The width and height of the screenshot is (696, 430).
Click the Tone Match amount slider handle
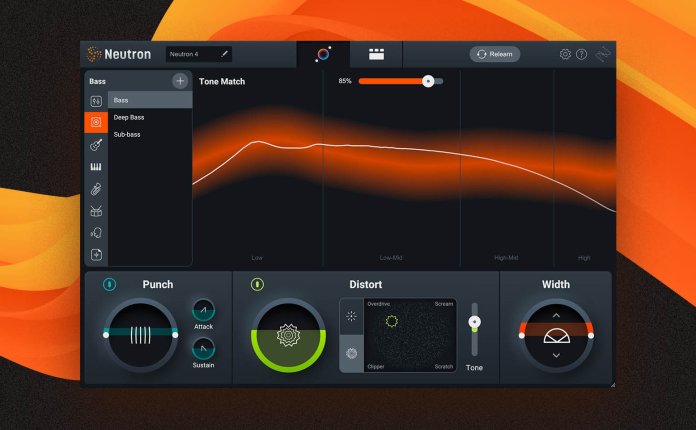[x=428, y=80]
